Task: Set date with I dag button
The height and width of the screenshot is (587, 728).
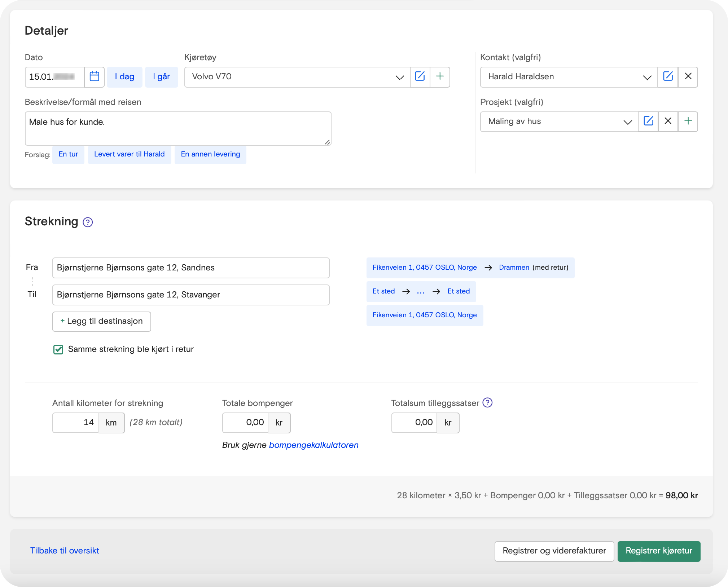Action: [x=124, y=77]
